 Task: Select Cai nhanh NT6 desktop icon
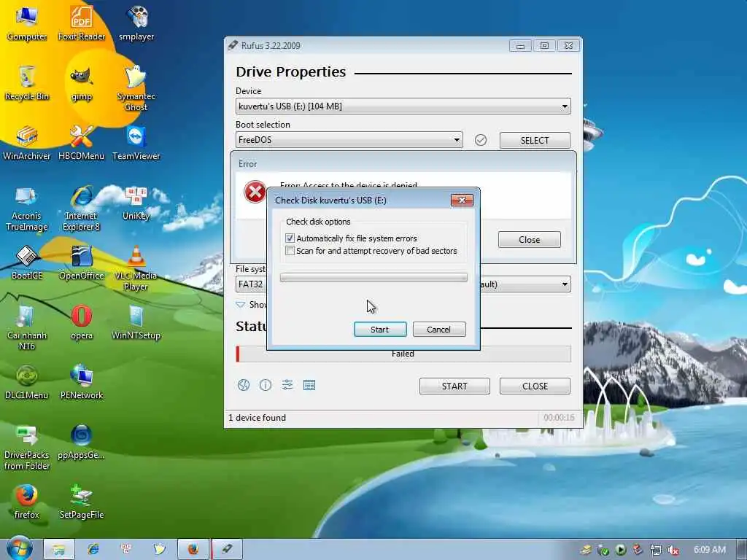tap(27, 327)
